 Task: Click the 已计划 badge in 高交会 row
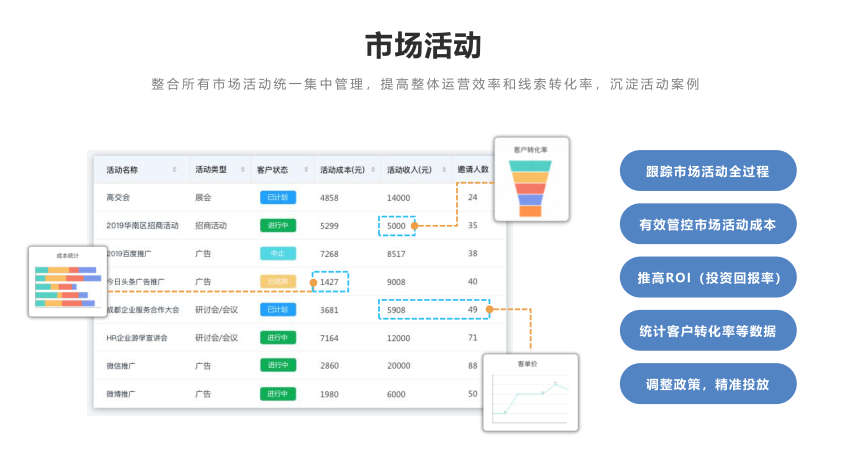(x=278, y=198)
